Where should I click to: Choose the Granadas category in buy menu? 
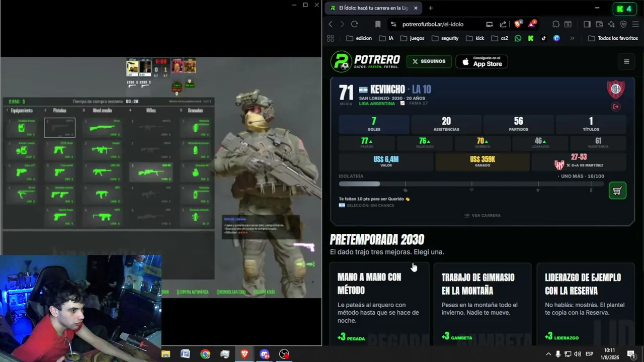point(195,111)
